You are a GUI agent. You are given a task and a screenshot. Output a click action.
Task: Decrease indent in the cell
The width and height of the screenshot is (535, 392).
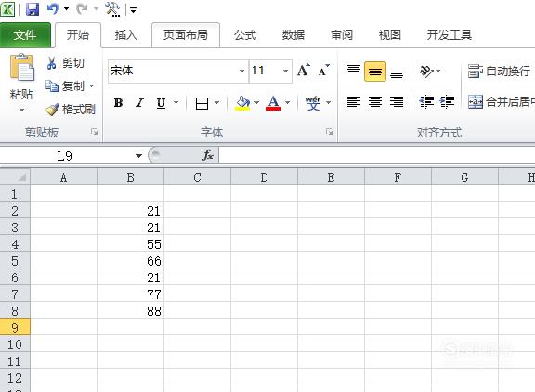[x=426, y=101]
